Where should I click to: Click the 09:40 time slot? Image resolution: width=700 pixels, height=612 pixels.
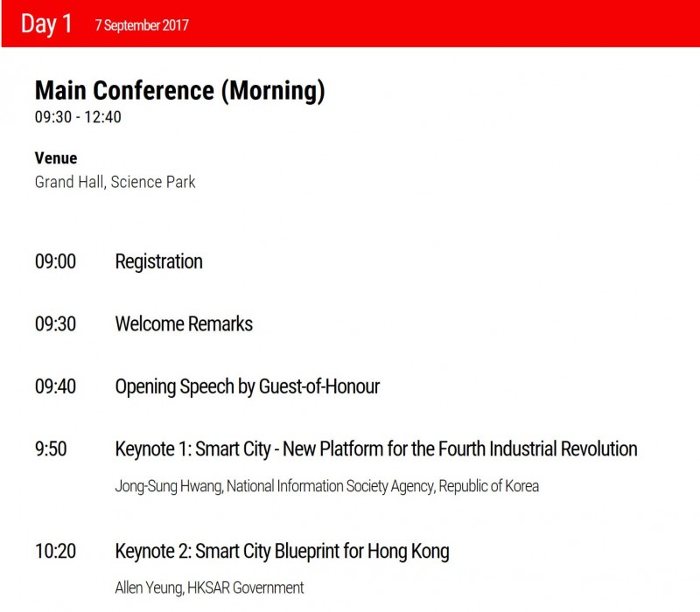click(55, 386)
